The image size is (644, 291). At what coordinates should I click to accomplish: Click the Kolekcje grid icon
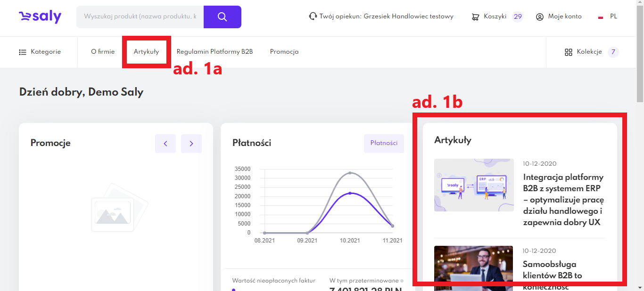point(568,52)
